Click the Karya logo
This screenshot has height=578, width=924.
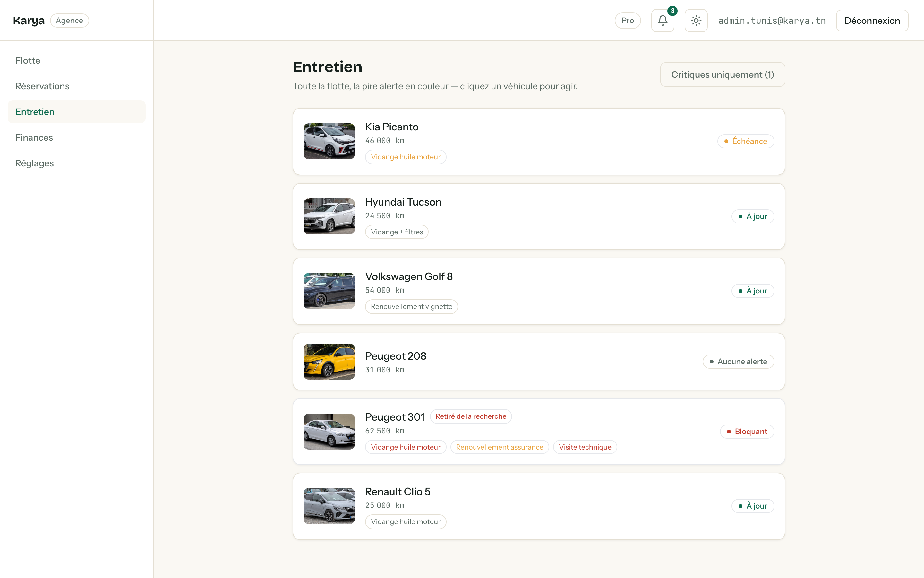click(29, 21)
